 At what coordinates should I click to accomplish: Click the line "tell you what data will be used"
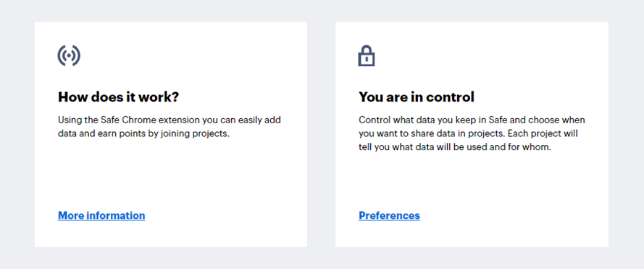coord(454,147)
